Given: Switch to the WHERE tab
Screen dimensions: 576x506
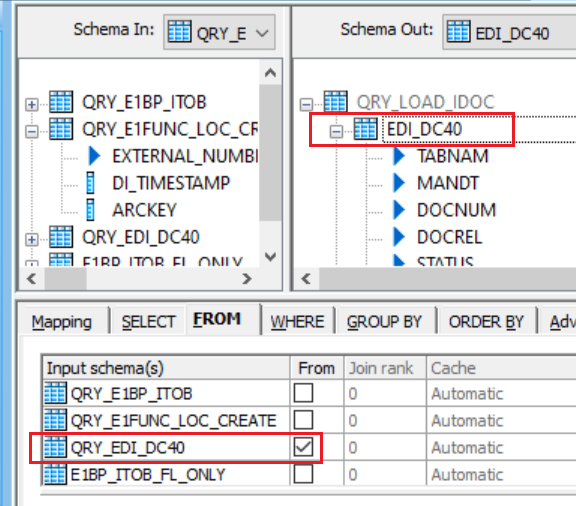Looking at the screenshot, I should point(297,322).
